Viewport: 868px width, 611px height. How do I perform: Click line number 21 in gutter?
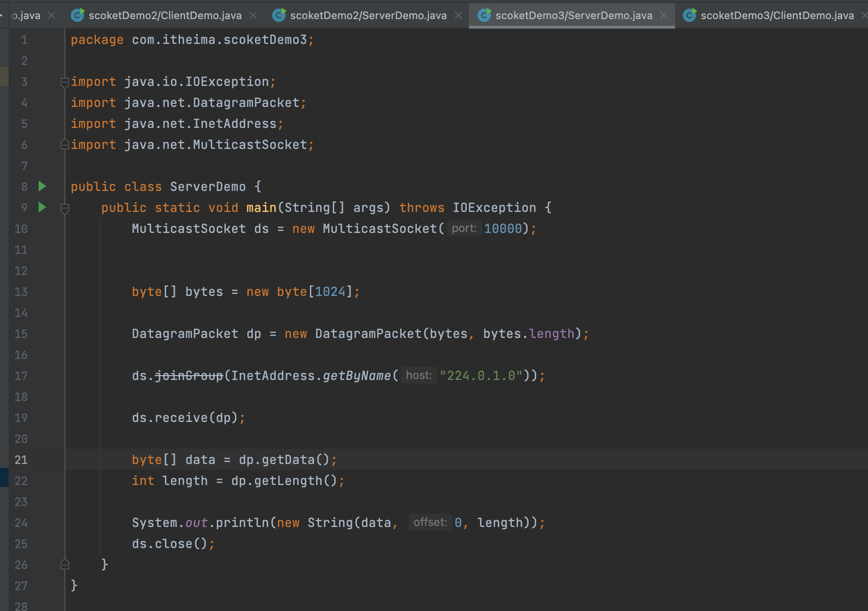point(21,460)
